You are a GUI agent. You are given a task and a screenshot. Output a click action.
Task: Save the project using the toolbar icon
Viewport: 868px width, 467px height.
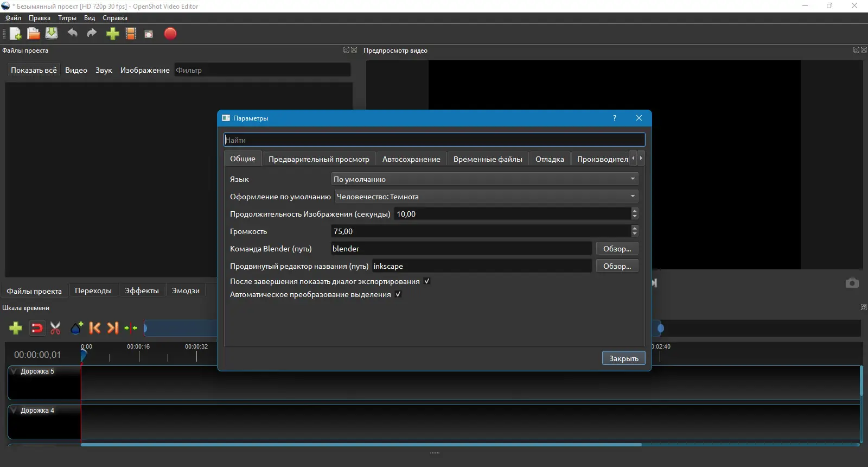52,34
